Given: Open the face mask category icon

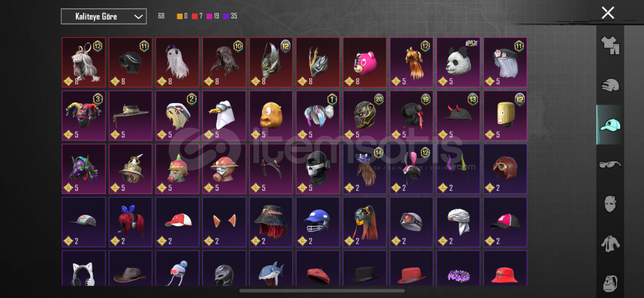Looking at the screenshot, I should click(610, 204).
